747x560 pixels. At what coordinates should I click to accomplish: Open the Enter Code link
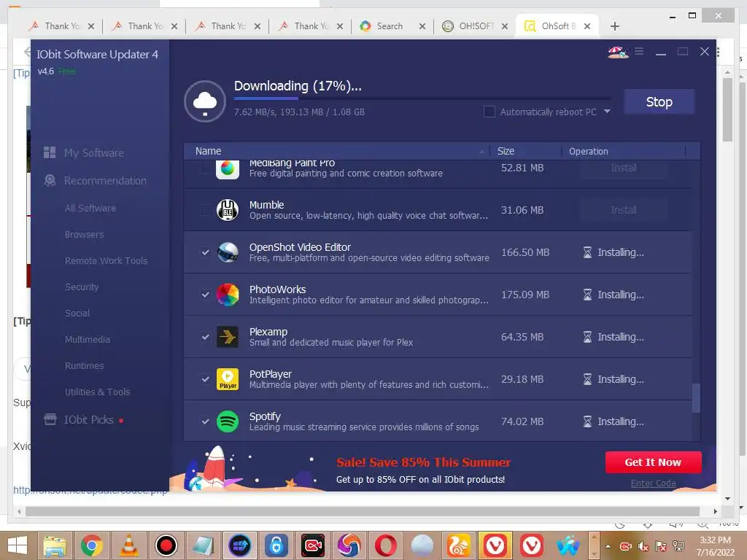[x=653, y=483]
